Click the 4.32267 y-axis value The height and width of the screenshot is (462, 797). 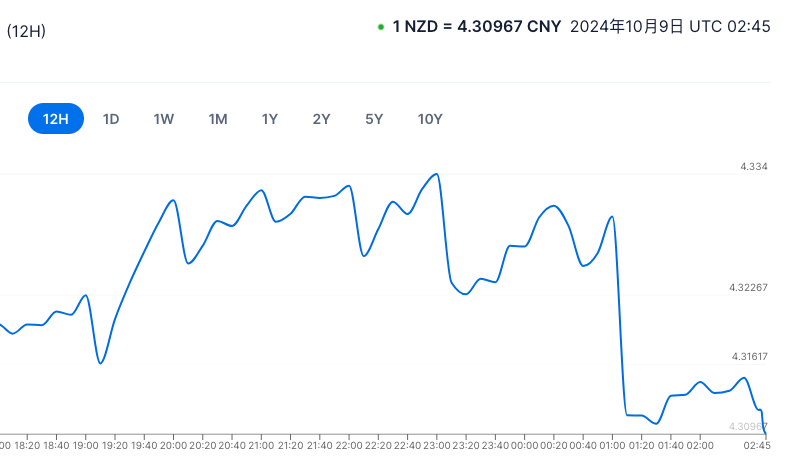point(748,288)
